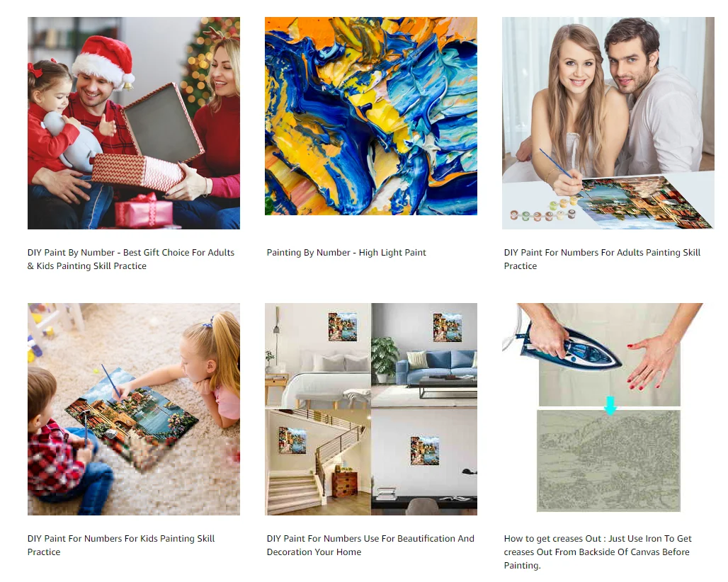The width and height of the screenshot is (728, 582).
Task: Click the staircase room in collage
Action: pos(317,462)
